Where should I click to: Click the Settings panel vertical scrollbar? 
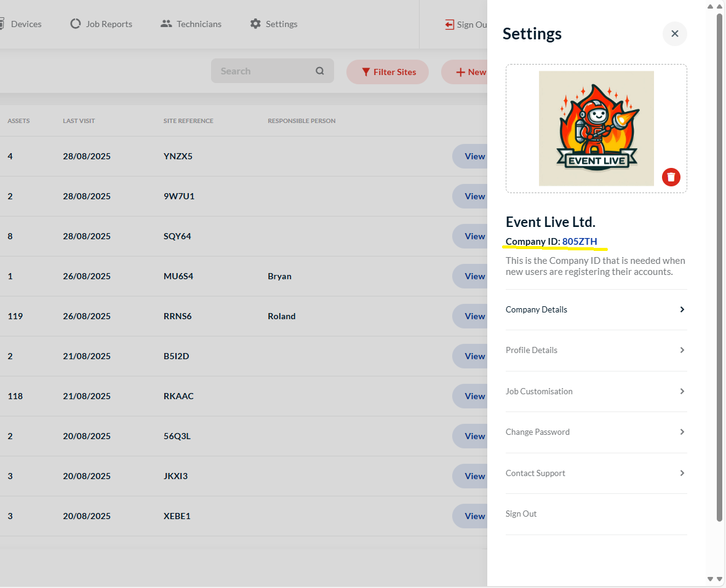719,264
